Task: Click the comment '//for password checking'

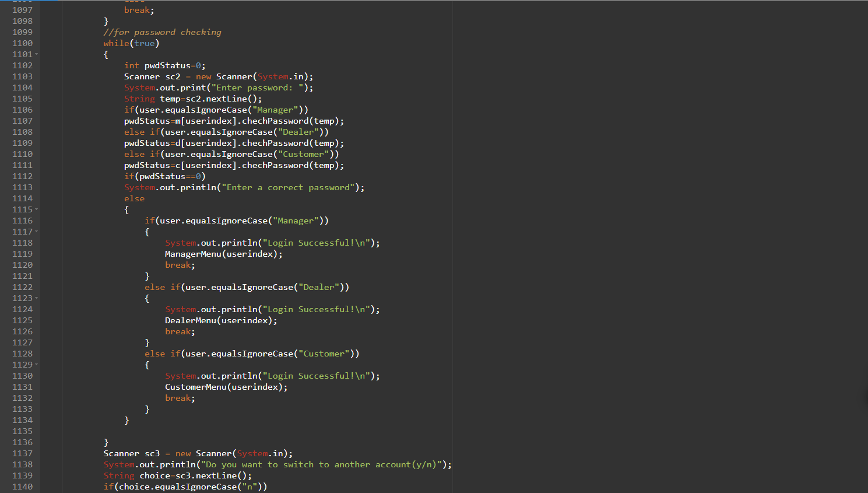Action: 163,32
